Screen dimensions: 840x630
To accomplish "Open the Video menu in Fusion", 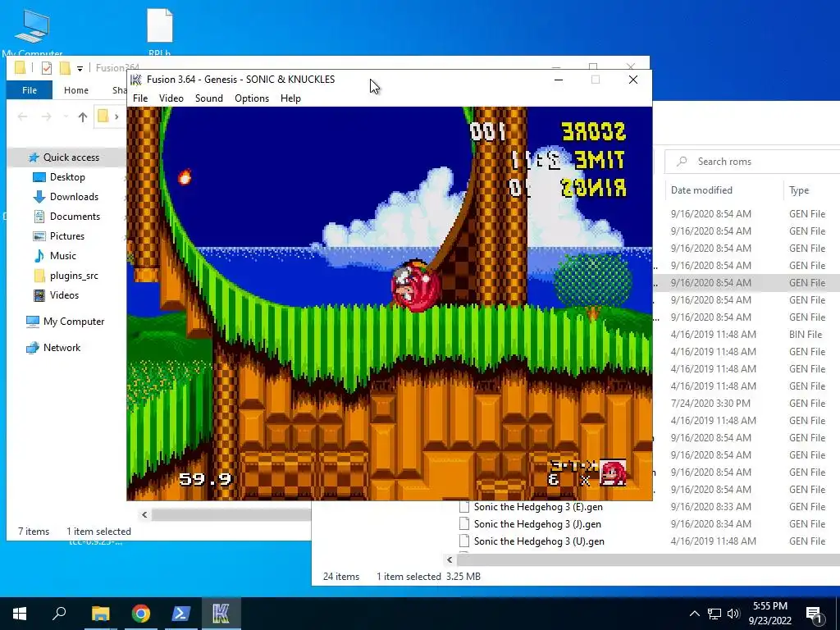I will [x=171, y=98].
